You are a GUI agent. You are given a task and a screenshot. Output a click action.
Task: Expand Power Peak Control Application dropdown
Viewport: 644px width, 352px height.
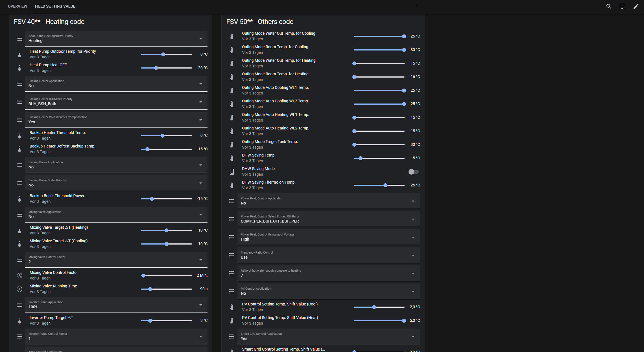coord(328,201)
